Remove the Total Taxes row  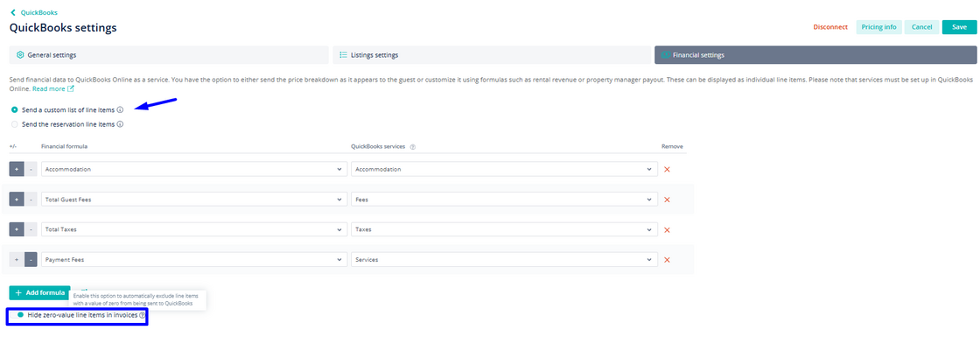[667, 229]
